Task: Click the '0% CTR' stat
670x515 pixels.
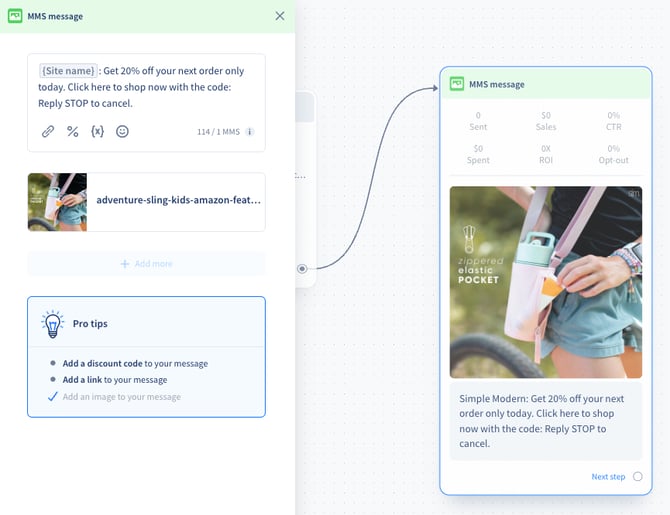Action: (x=614, y=121)
